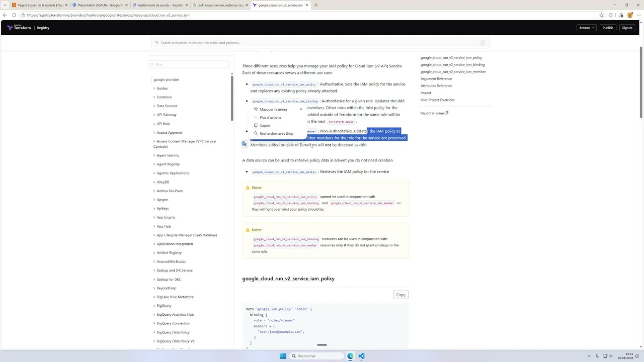Click the Sign In button

click(x=627, y=28)
